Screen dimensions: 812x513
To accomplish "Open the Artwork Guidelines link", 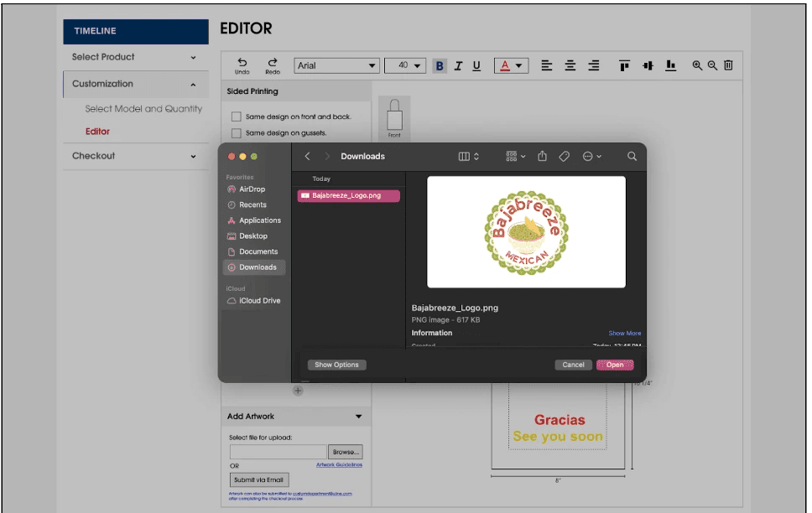I will pyautogui.click(x=339, y=465).
